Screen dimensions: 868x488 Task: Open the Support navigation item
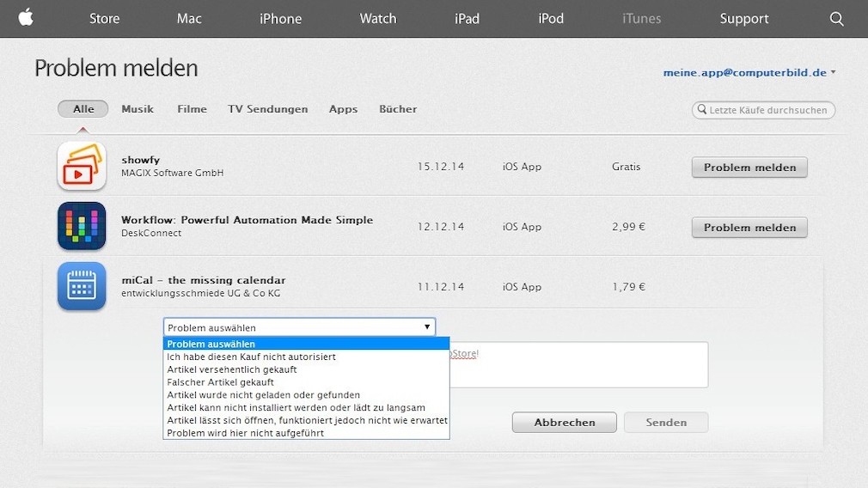[744, 19]
